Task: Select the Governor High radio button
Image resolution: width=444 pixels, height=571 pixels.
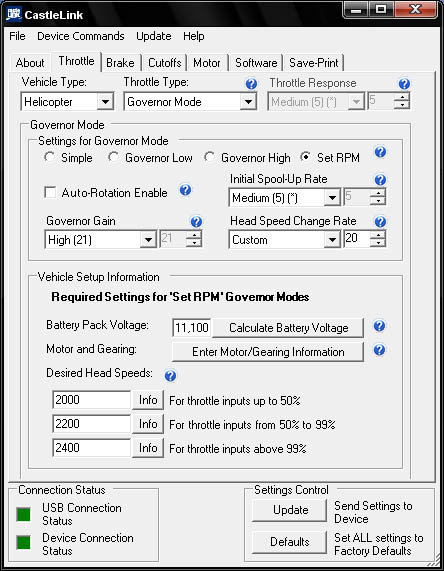Action: tap(209, 157)
